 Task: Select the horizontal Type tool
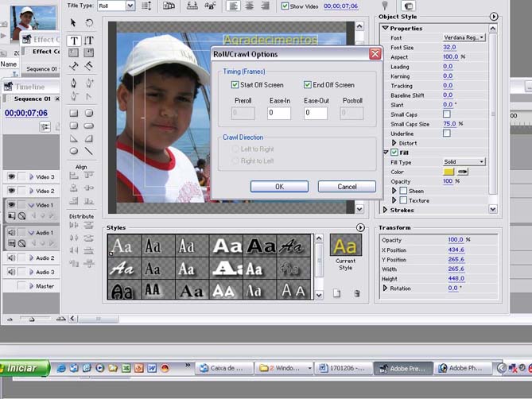(x=74, y=41)
